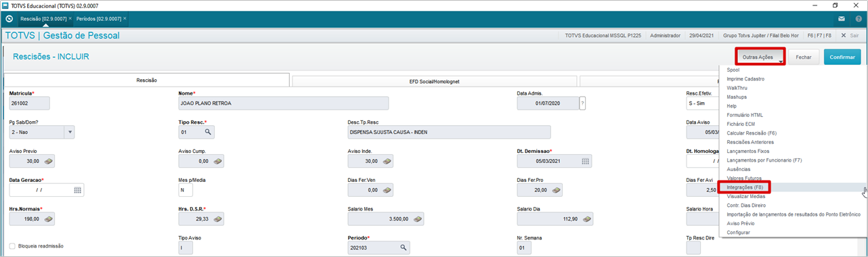
Task: Open calculator icon for Salario Mes
Action: (418, 220)
